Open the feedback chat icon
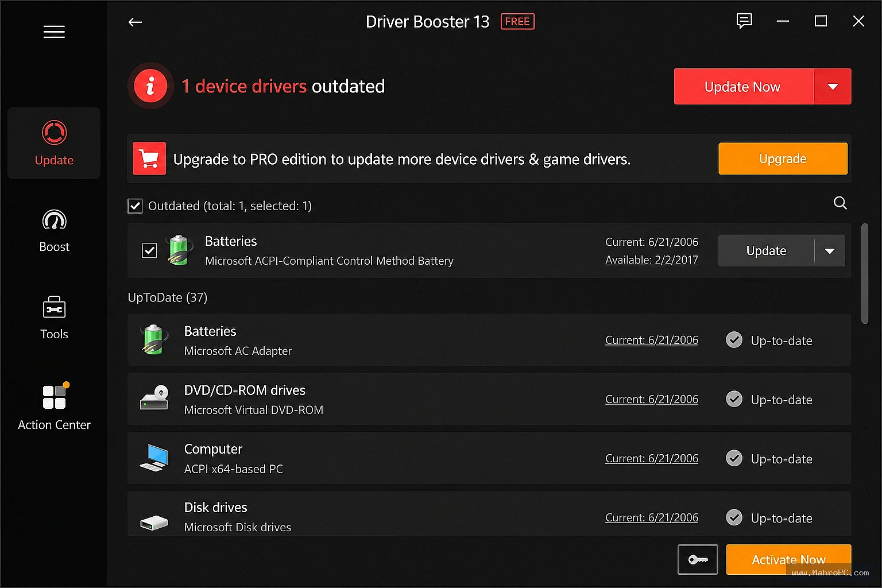Image resolution: width=882 pixels, height=588 pixels. (744, 21)
